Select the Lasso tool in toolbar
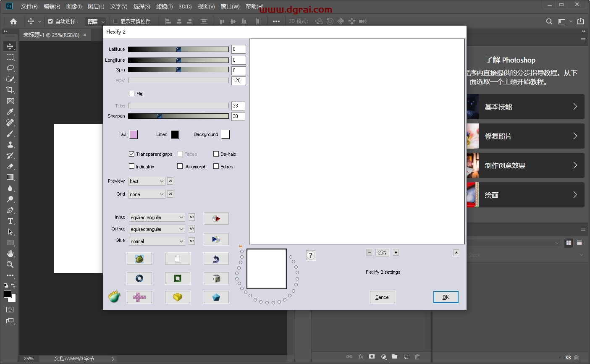Image resolution: width=590 pixels, height=364 pixels. click(10, 68)
